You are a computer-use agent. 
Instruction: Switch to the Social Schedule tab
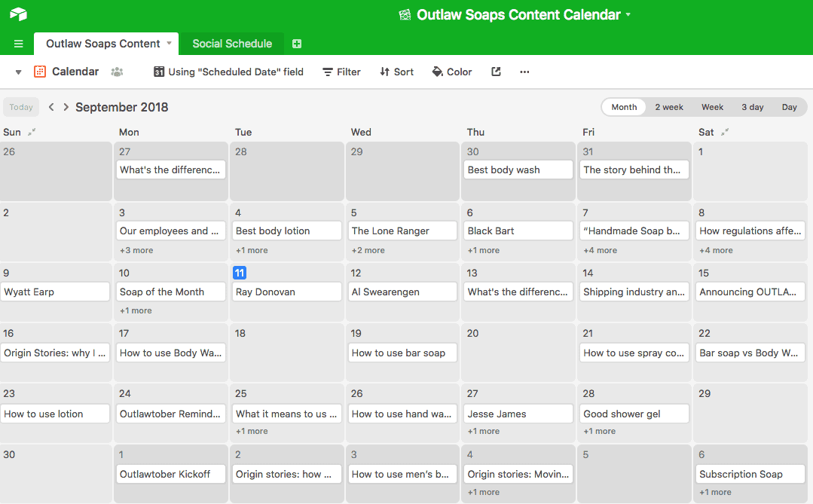pyautogui.click(x=232, y=44)
